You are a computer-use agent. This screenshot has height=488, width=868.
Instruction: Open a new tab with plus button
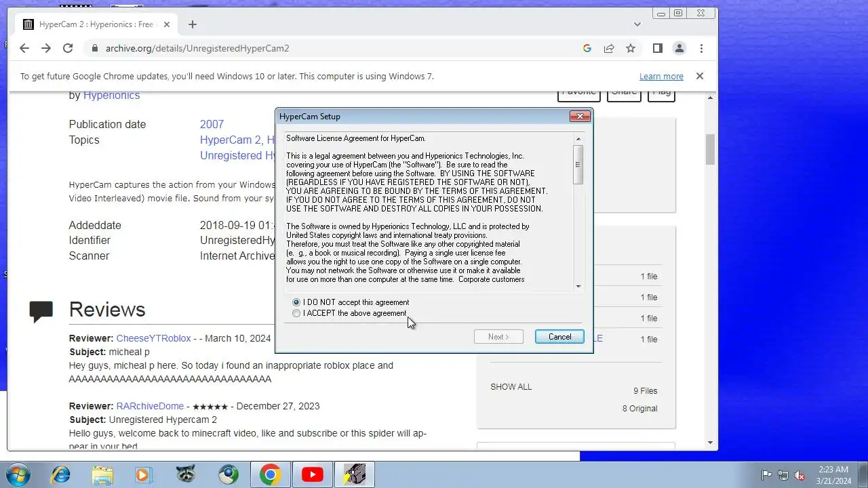click(193, 24)
